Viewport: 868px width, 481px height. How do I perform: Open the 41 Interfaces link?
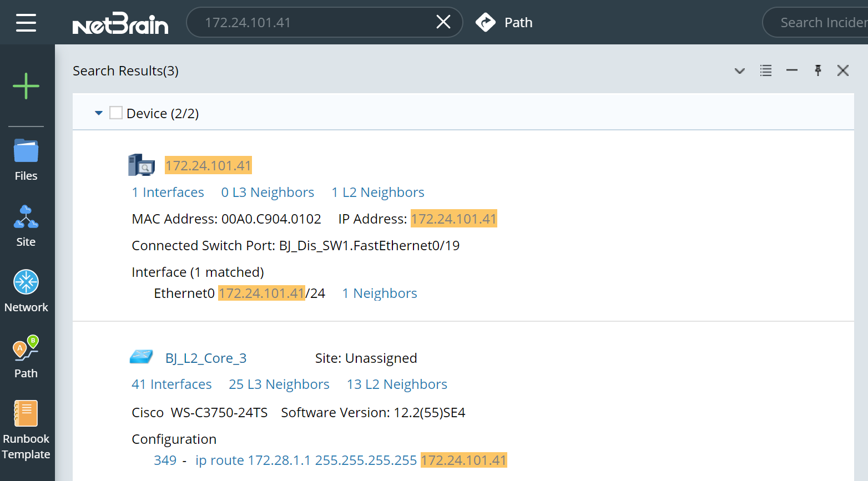pyautogui.click(x=172, y=384)
